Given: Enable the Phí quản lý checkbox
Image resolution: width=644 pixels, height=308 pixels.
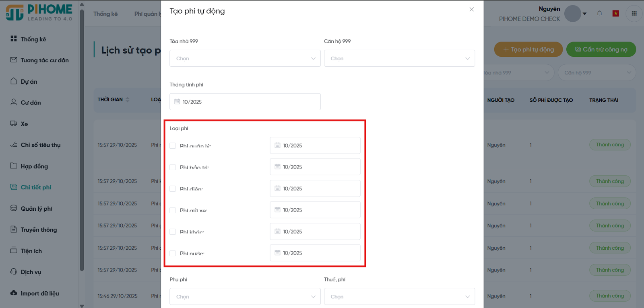Looking at the screenshot, I should pos(173,146).
